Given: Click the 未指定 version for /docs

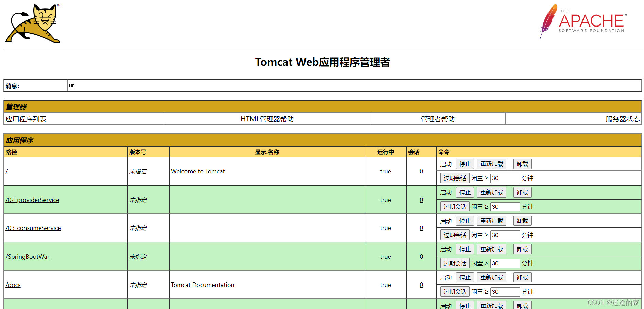Looking at the screenshot, I should 138,285.
